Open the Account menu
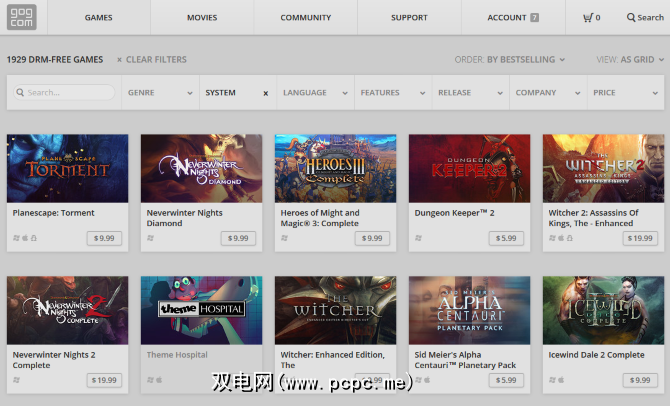The width and height of the screenshot is (670, 406). (513, 18)
